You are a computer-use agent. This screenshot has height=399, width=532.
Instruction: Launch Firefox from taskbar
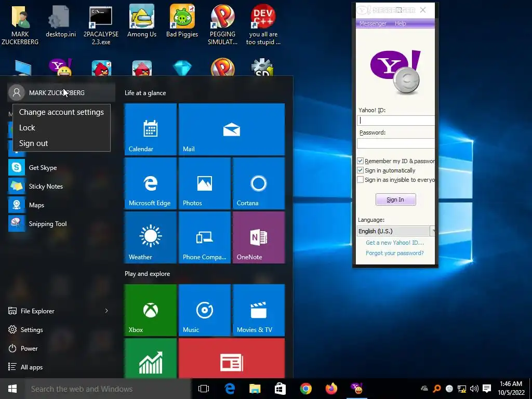pyautogui.click(x=331, y=389)
